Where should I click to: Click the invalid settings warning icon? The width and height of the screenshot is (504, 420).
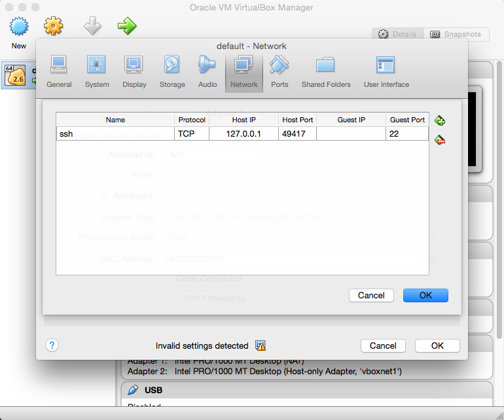click(261, 345)
